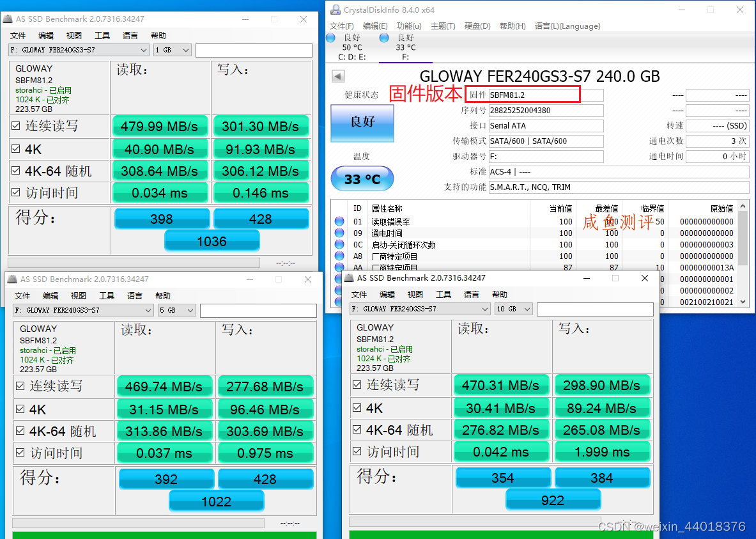
Task: Click total score 1022 in 5 GB window
Action: (217, 501)
